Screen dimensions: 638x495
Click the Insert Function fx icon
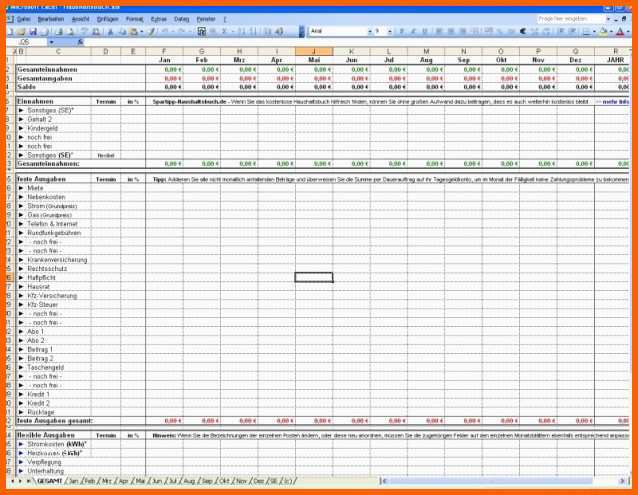[80, 42]
